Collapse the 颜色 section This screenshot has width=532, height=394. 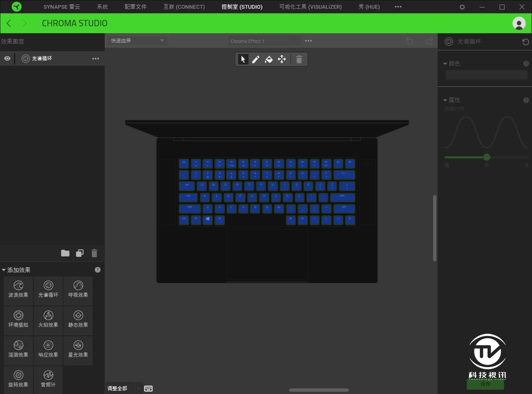coord(445,63)
